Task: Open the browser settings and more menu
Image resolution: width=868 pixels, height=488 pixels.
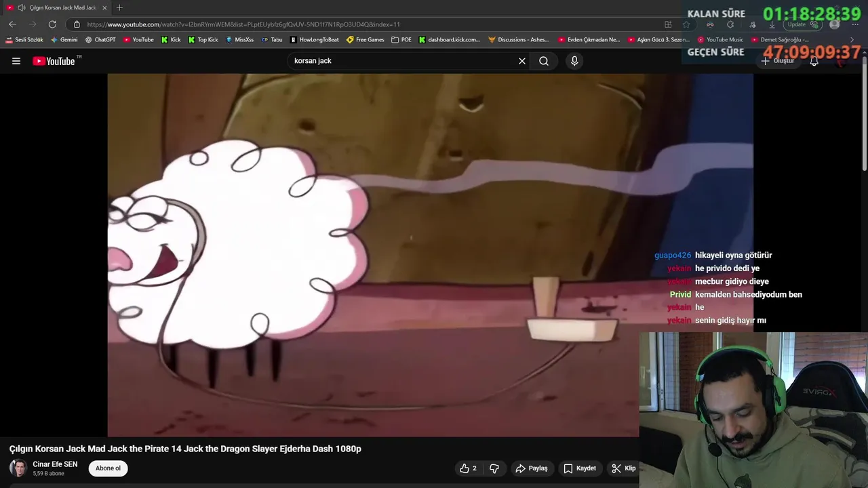Action: tap(854, 24)
